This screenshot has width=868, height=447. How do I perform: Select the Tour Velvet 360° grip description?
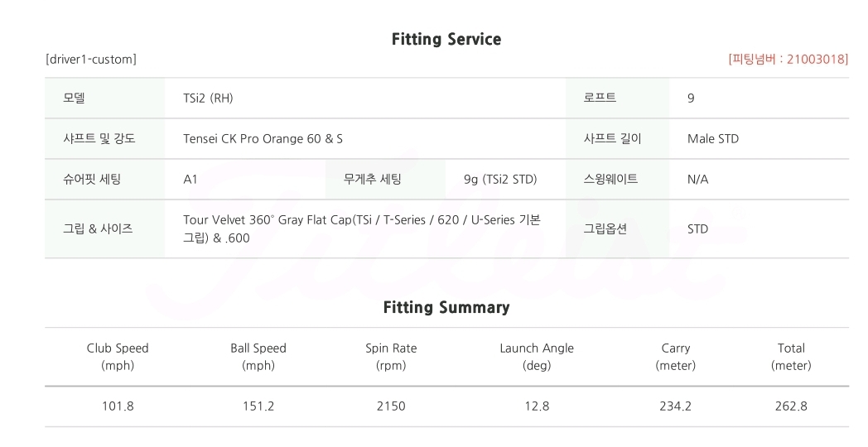tap(362, 228)
